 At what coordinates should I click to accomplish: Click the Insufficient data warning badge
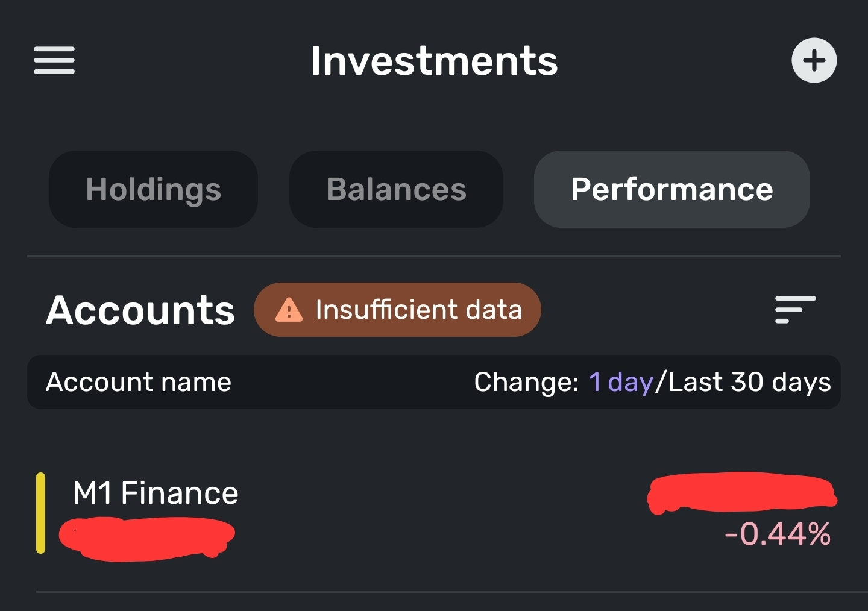(x=418, y=310)
